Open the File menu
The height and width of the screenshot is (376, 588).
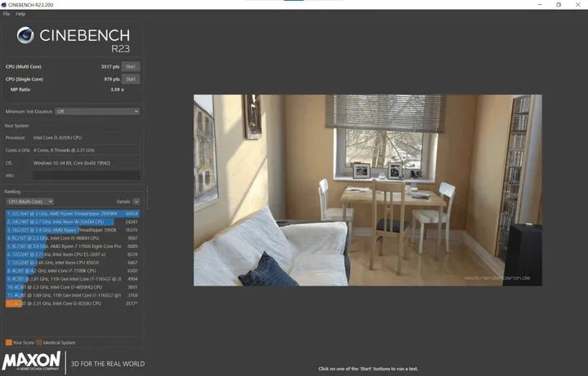(7, 14)
